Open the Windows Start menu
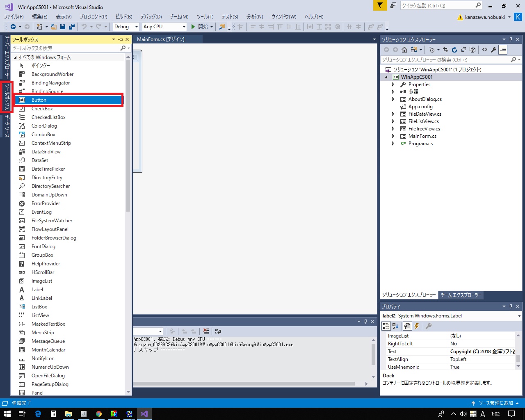 [7, 414]
